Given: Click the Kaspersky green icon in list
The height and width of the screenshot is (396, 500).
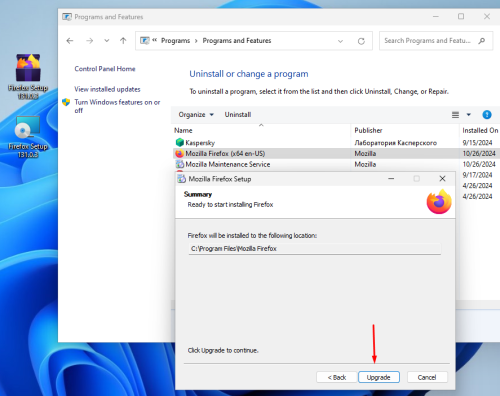Looking at the screenshot, I should tap(180, 143).
